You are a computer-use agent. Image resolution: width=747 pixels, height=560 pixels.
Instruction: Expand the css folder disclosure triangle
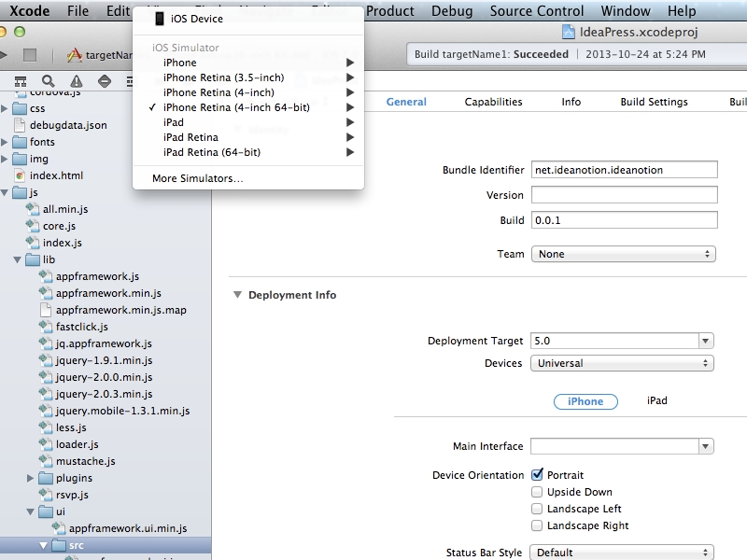(5, 108)
